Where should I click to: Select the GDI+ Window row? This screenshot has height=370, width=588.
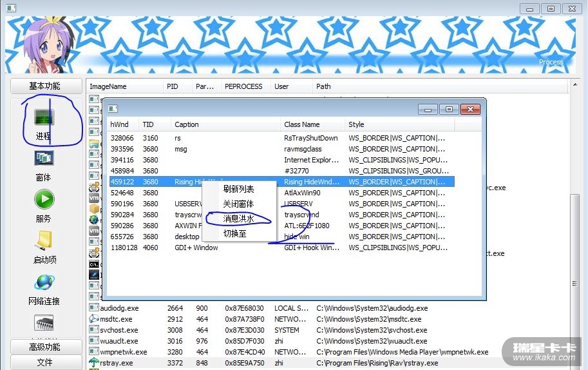tap(281, 248)
